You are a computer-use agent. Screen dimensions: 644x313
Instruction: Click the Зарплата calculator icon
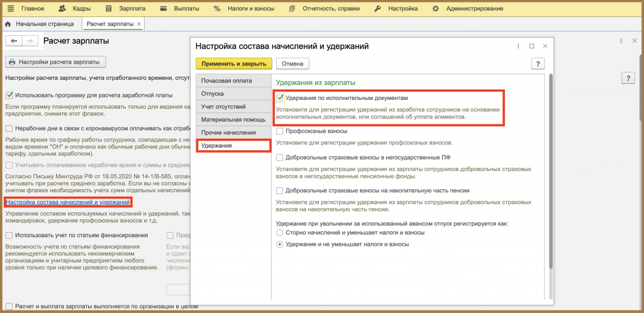(109, 8)
